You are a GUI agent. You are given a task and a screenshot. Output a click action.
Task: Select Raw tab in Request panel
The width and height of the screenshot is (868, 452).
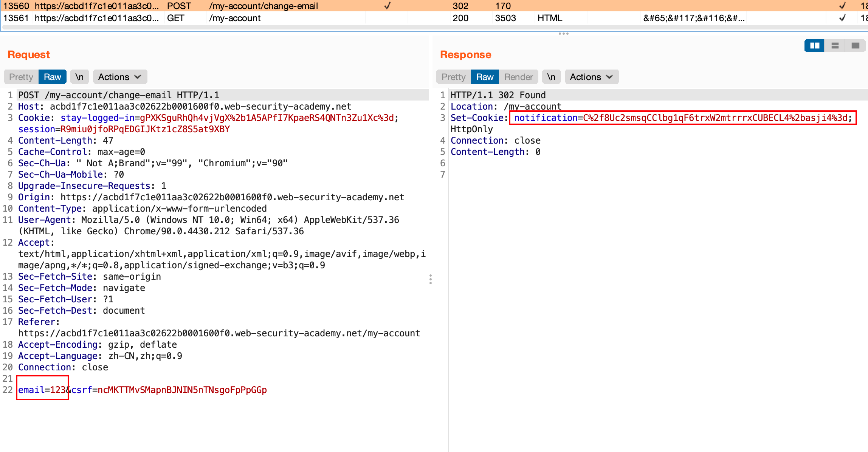click(52, 77)
